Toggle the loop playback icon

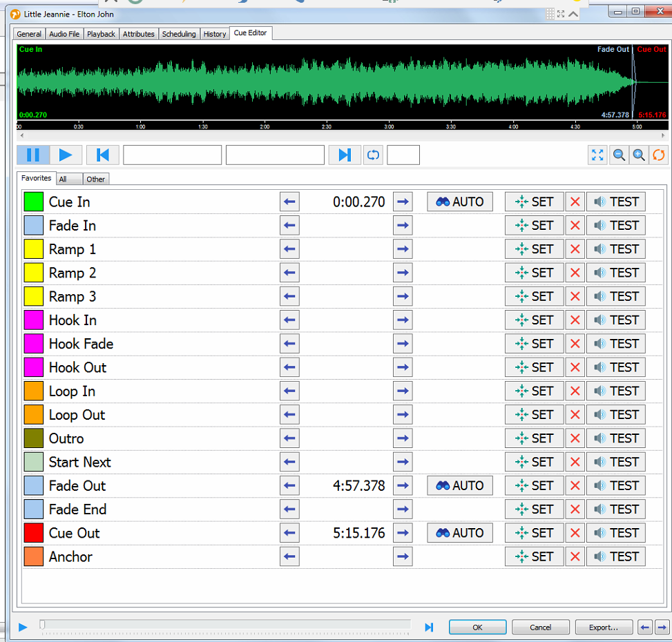pos(373,155)
